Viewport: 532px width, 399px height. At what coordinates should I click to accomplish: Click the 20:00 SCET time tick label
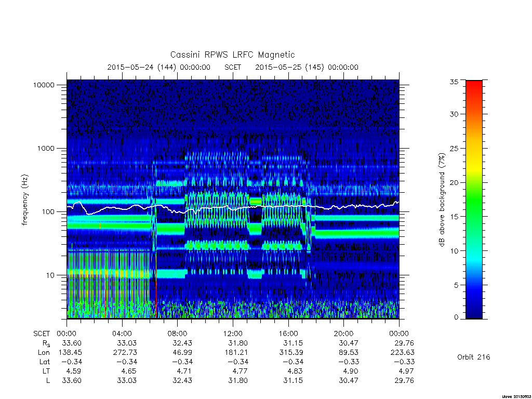(x=344, y=334)
